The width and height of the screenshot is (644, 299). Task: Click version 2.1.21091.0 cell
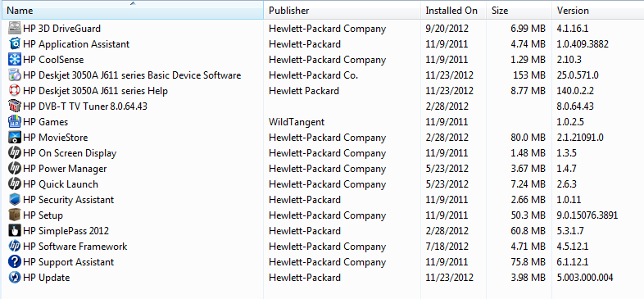pyautogui.click(x=580, y=138)
